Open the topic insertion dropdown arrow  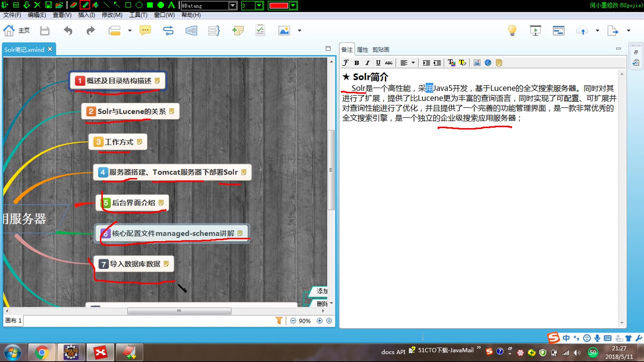(130, 31)
